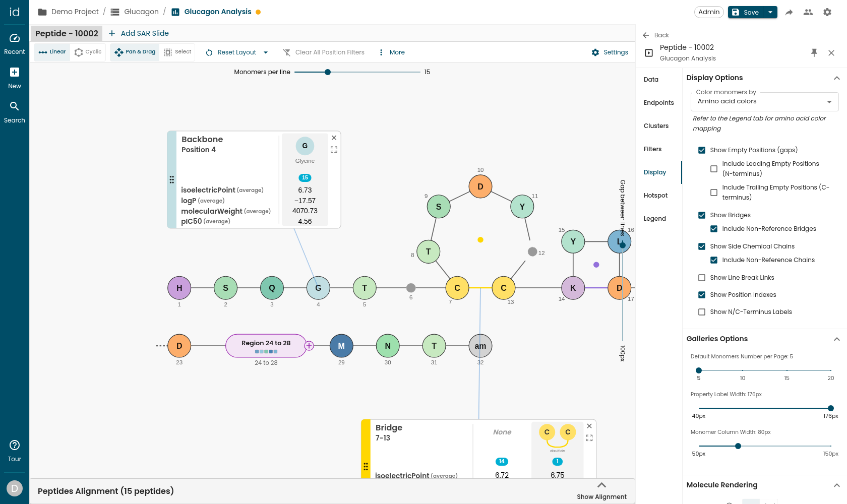Click the share arrow icon
Viewport: 847px width, 504px height.
(x=789, y=12)
